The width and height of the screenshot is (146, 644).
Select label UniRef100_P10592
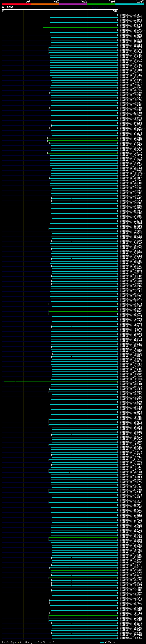[131, 560]
